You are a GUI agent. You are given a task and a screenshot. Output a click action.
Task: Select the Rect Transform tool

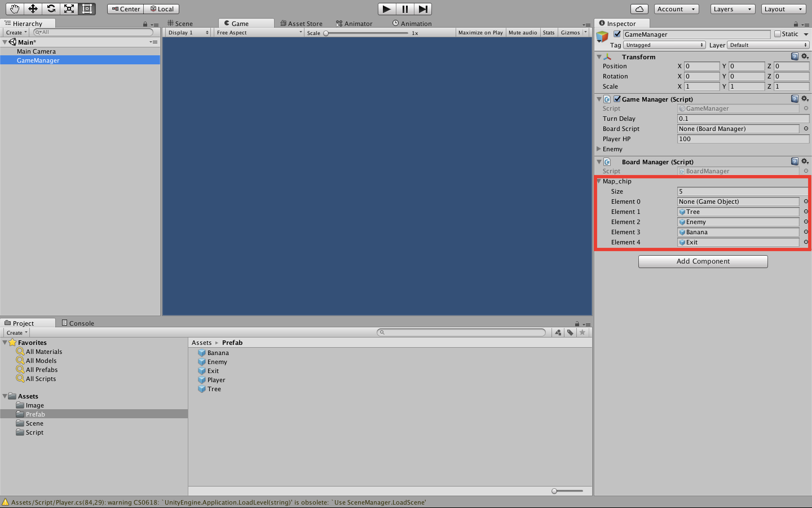click(87, 9)
